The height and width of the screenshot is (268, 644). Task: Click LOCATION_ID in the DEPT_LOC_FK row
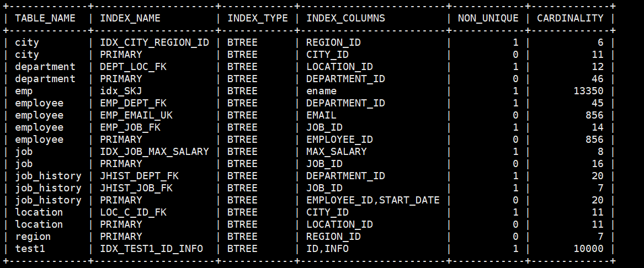click(340, 67)
